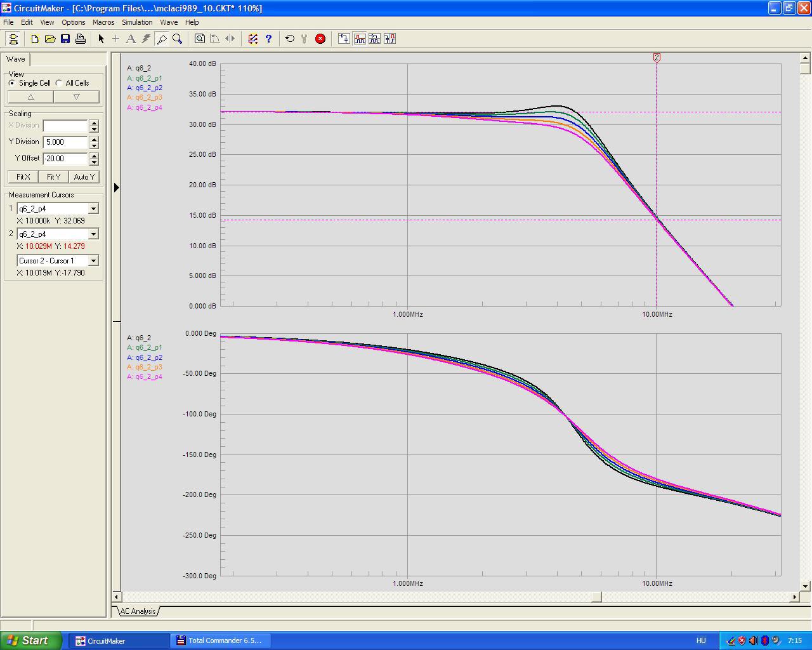Click the volume speaker icon in system tray
Screen dimensions: 812x650
click(x=753, y=640)
